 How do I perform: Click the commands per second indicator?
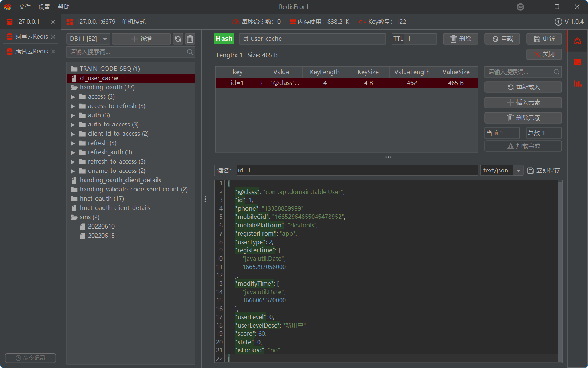256,22
